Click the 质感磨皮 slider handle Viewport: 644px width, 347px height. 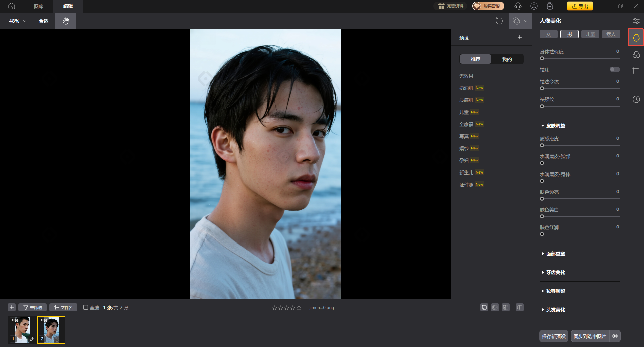pos(542,145)
